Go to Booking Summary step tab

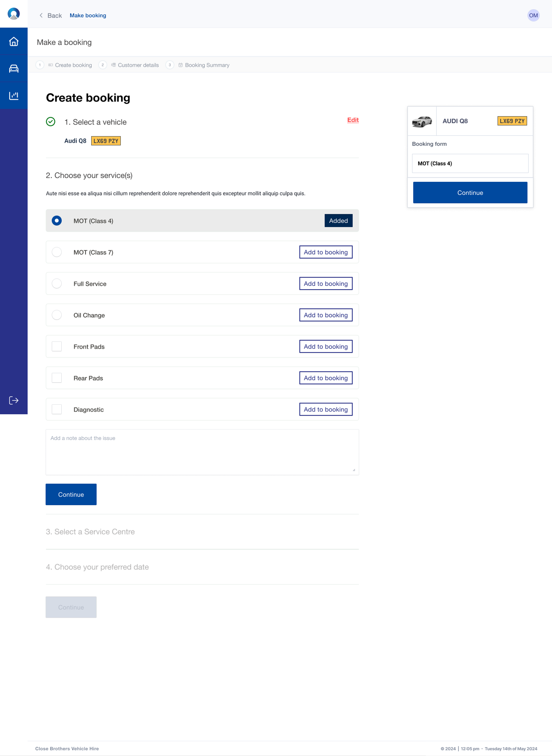coord(204,65)
